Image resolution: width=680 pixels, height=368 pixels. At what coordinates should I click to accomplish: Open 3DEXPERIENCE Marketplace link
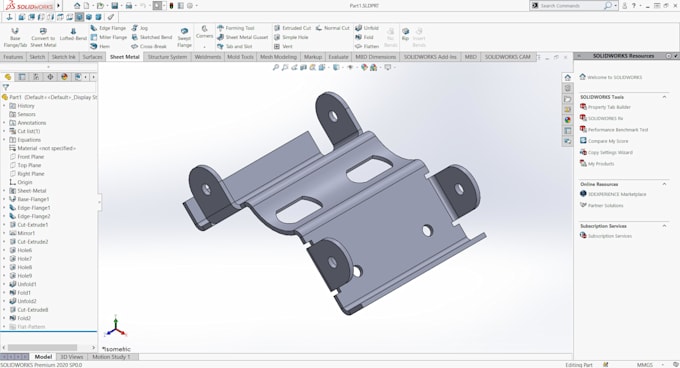point(617,194)
